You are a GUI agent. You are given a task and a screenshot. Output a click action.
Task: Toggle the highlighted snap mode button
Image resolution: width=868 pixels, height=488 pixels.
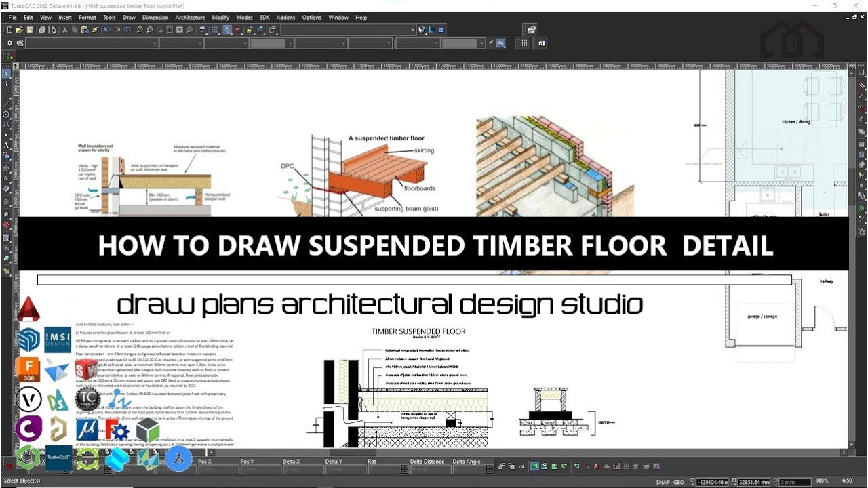pos(227,30)
